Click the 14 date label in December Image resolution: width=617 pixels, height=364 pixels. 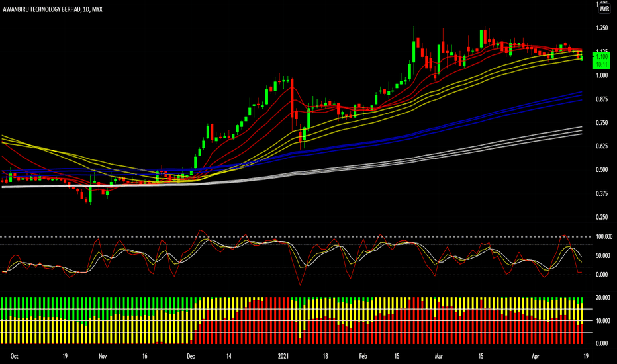tap(229, 357)
